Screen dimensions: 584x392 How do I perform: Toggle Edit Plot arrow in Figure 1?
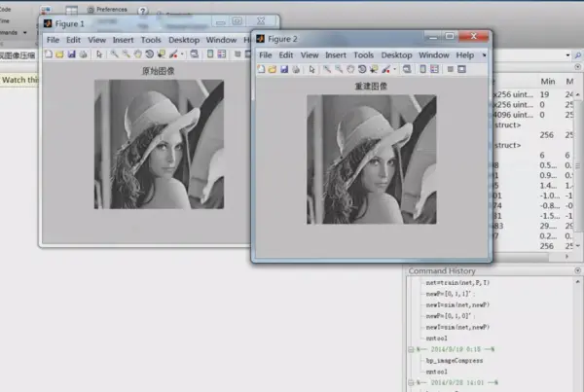[x=99, y=53]
